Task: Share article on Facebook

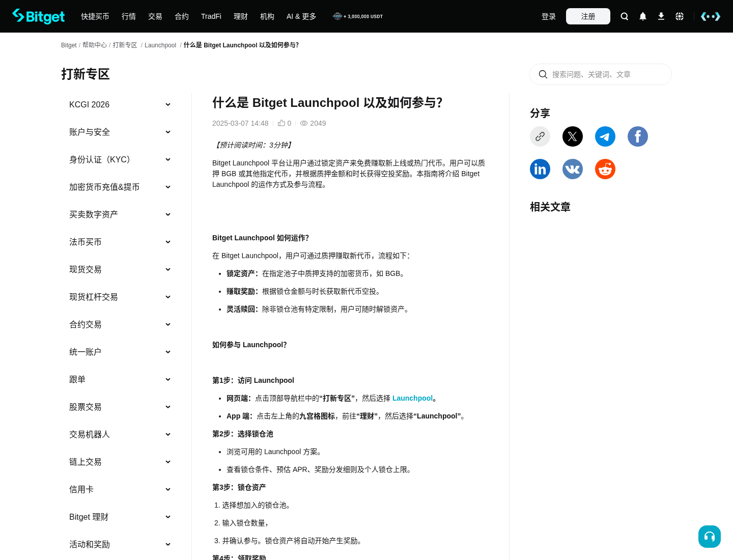Action: click(x=638, y=136)
